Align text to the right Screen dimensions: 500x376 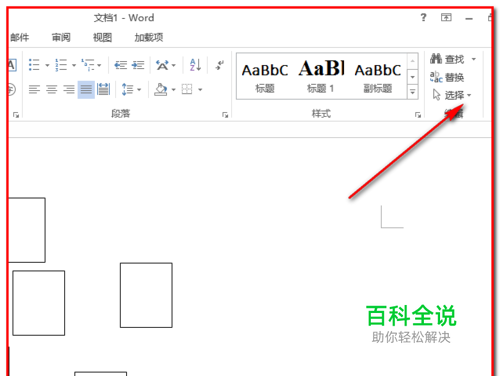point(69,89)
